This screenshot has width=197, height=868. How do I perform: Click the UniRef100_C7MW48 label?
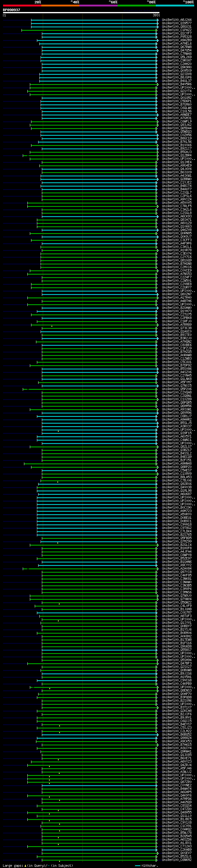click(x=177, y=54)
